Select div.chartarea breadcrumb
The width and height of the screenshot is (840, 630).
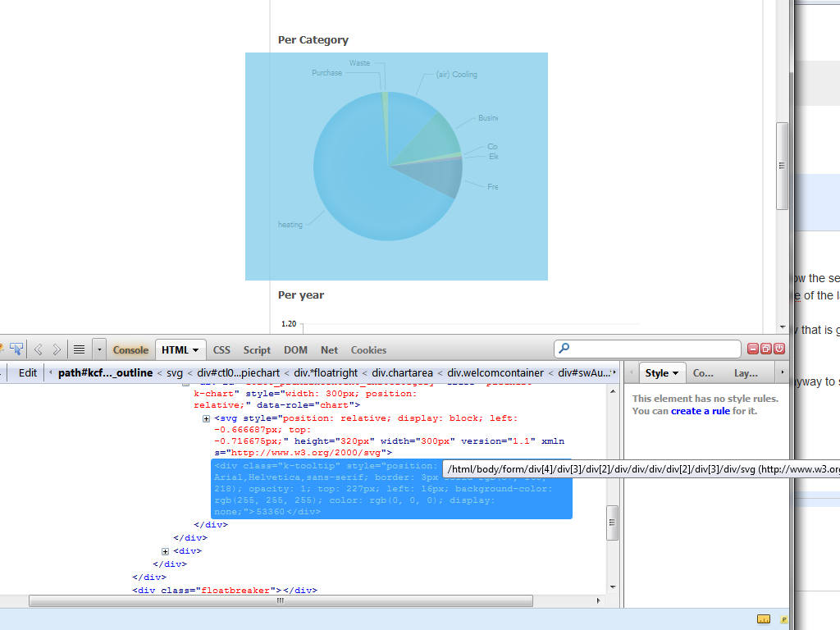point(402,373)
